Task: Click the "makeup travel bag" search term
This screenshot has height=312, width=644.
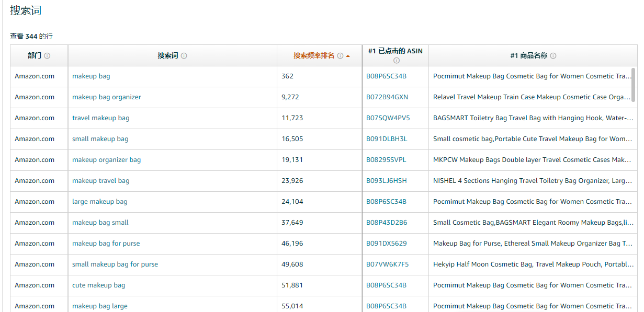Action: click(x=100, y=181)
